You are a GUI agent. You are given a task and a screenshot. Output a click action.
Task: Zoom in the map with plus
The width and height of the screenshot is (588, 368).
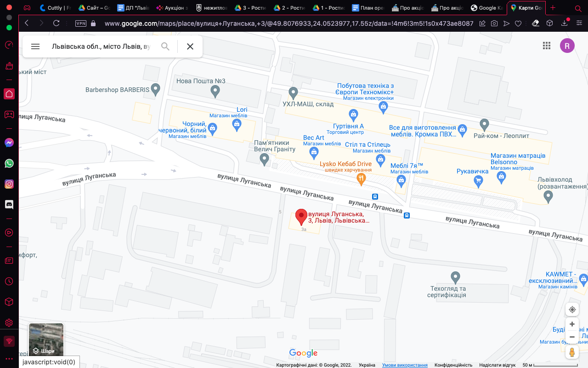pyautogui.click(x=572, y=324)
